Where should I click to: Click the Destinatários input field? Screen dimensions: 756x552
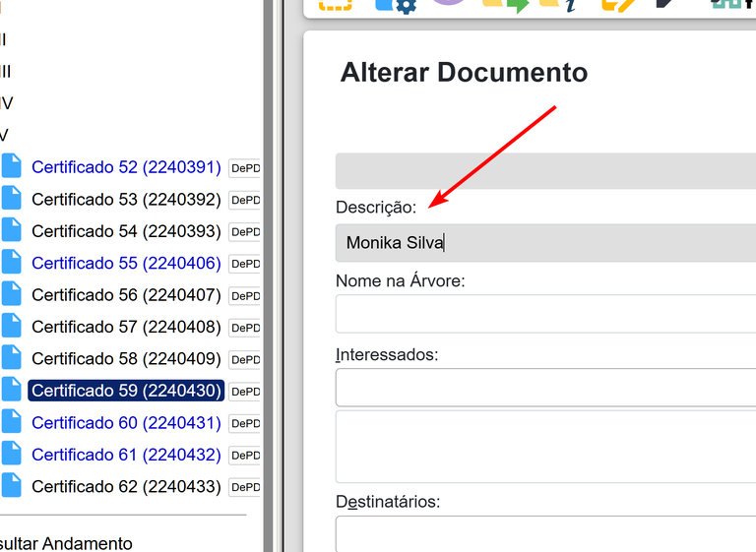(545, 533)
